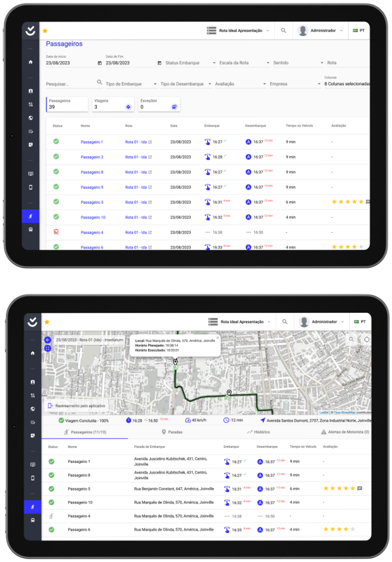
Task: Open the home icon in top tablet sidebar
Action: (x=30, y=62)
